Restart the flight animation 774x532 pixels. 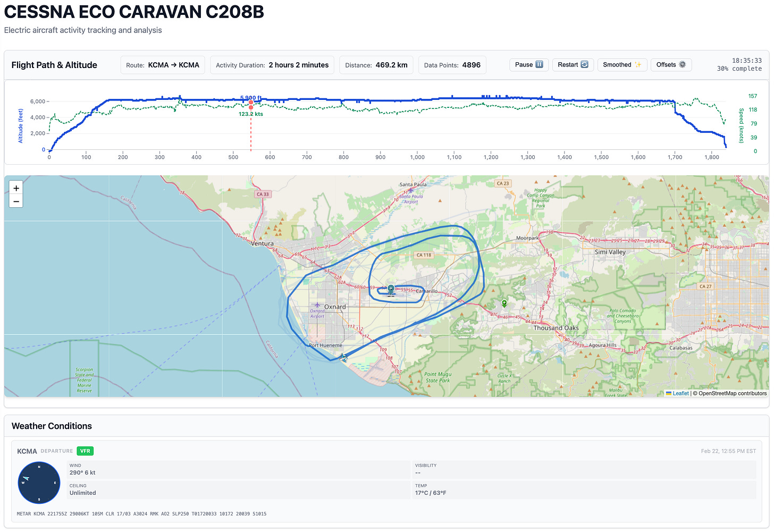(x=573, y=65)
